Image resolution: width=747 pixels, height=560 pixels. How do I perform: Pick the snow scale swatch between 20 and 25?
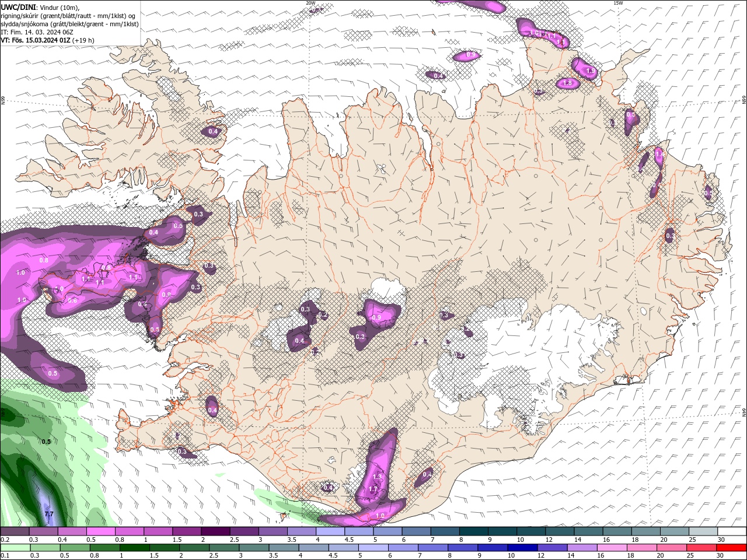(675, 531)
